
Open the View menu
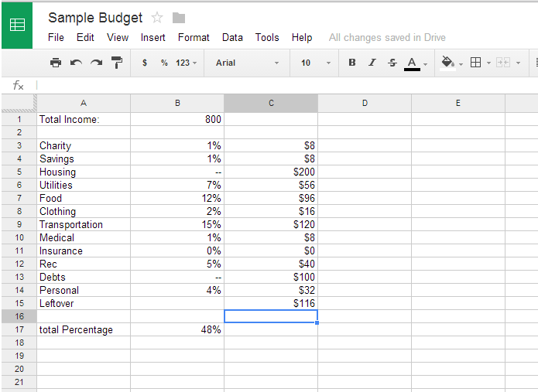pyautogui.click(x=118, y=37)
